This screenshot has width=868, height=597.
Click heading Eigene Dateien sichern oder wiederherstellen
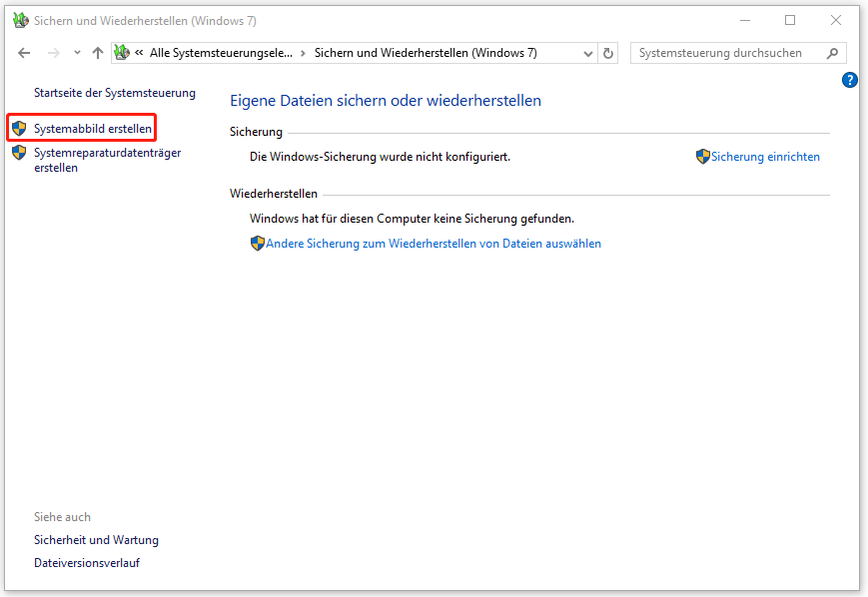coord(386,101)
